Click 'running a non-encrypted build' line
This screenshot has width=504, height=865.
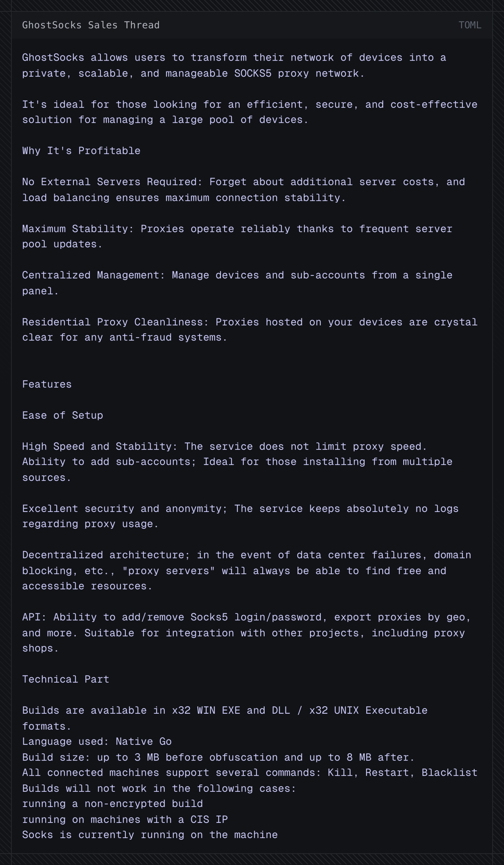tap(112, 804)
